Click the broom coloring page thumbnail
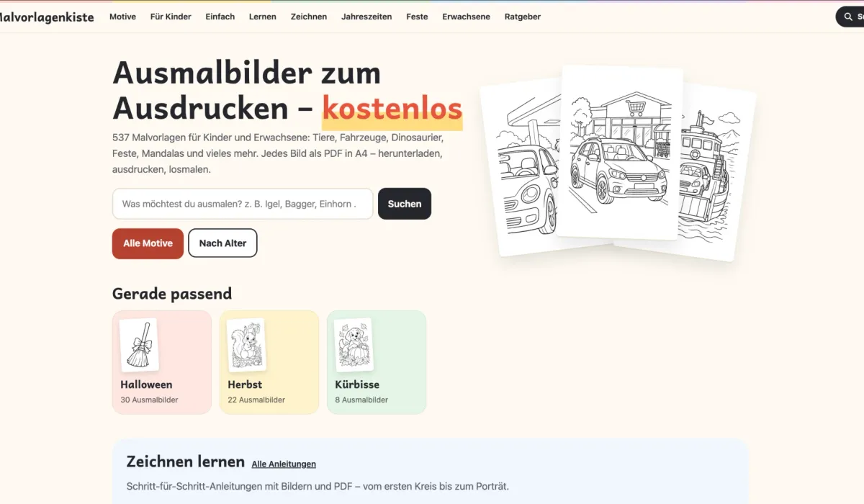Screen dimensions: 864x504 point(139,345)
